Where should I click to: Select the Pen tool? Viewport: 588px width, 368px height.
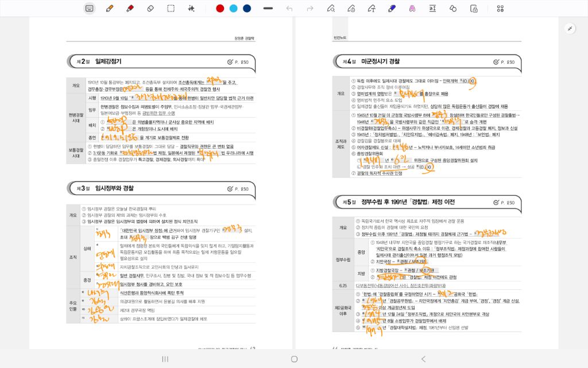[x=109, y=8]
